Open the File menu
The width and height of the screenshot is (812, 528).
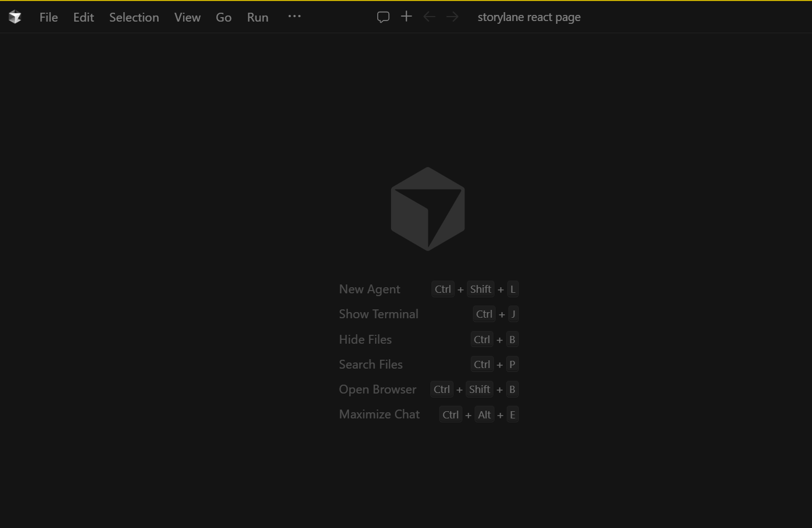49,17
